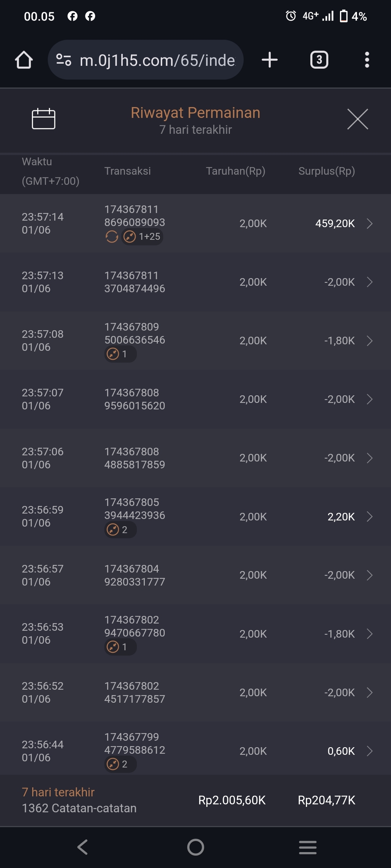The image size is (391, 868).
Task: Open the calendar date filter icon
Action: 43,119
